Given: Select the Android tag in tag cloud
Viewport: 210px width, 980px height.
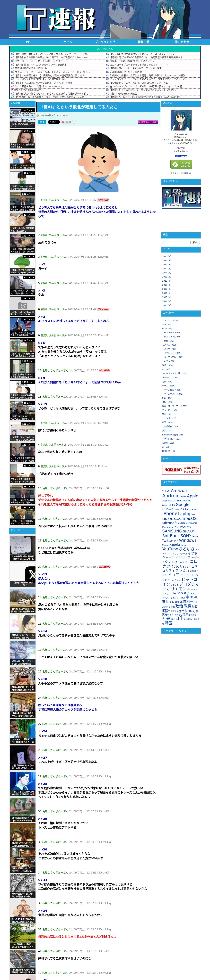Looking at the screenshot, I should (171, 496).
